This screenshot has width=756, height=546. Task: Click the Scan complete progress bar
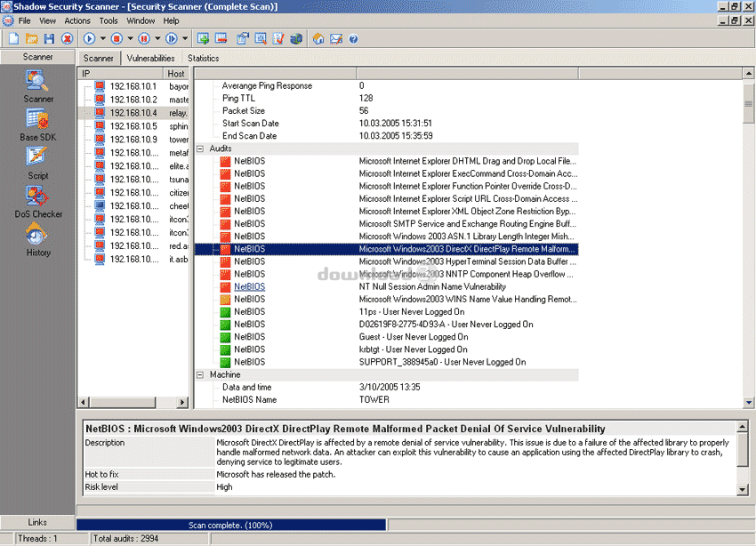231,525
